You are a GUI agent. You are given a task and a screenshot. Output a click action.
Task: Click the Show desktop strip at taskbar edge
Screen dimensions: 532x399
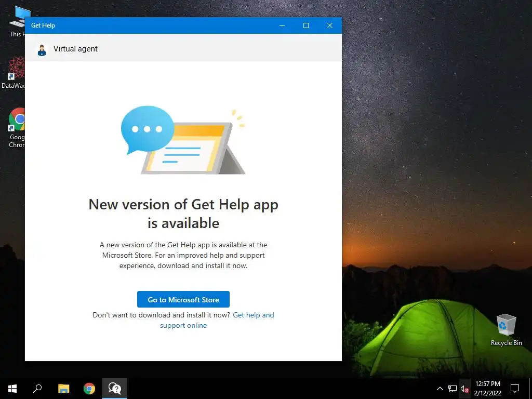[530, 389]
